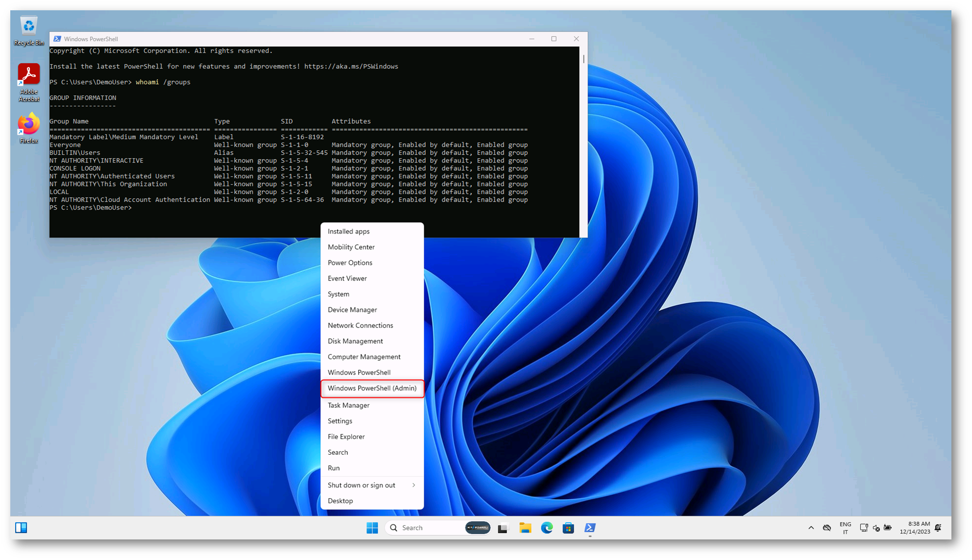Click the battery tray icon
This screenshot has height=560, width=972.
[x=888, y=528]
